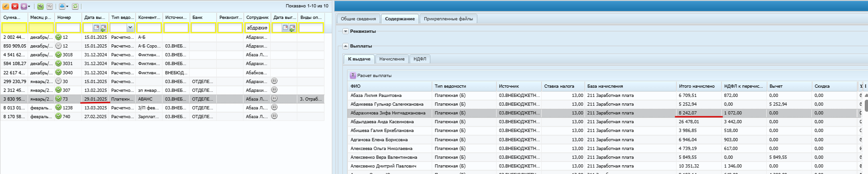This screenshot has height=174, width=868.
Task: Click green check status in row 740
Action: click(58, 116)
